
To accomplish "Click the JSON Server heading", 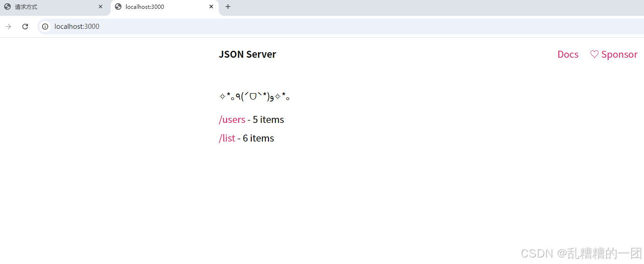I will click(248, 54).
